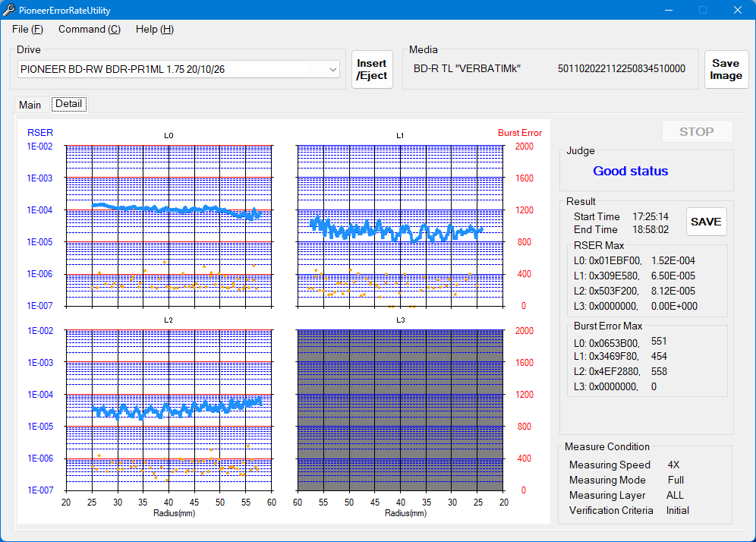
Task: Click the Good status judge text
Action: (630, 171)
